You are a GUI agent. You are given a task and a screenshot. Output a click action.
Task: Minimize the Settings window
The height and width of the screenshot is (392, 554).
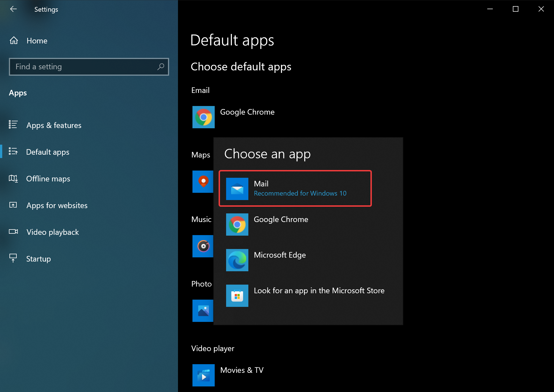490,9
